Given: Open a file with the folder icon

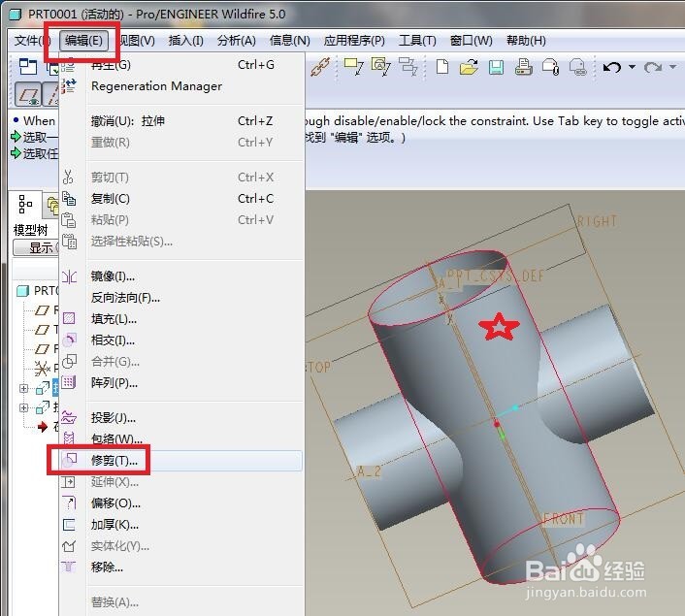Looking at the screenshot, I should 469,67.
